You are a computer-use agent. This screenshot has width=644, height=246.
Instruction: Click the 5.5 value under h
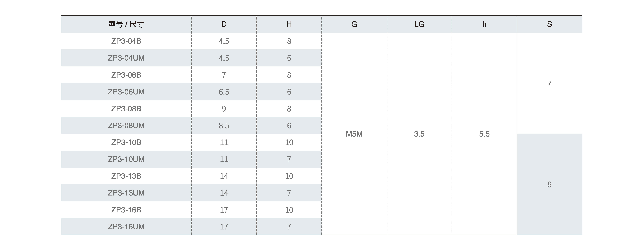(x=484, y=134)
